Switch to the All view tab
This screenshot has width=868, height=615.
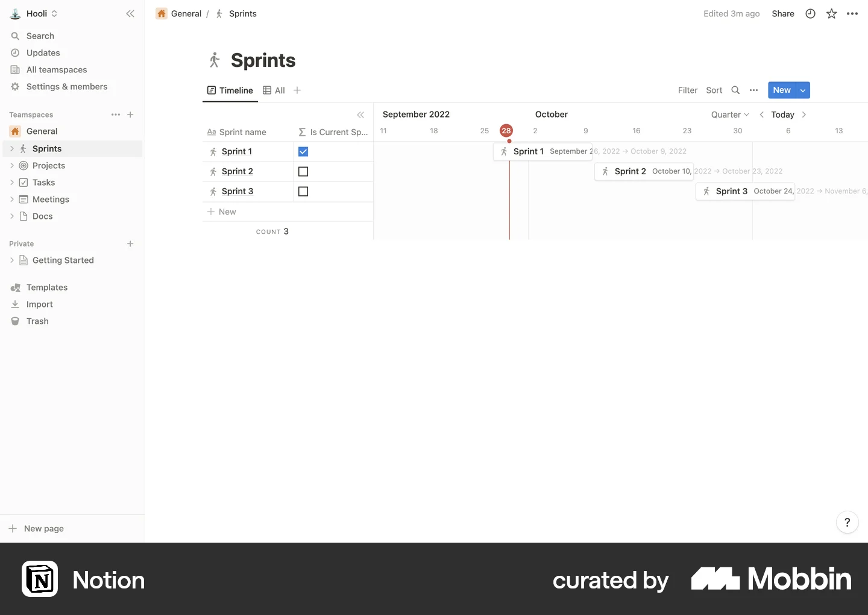274,90
